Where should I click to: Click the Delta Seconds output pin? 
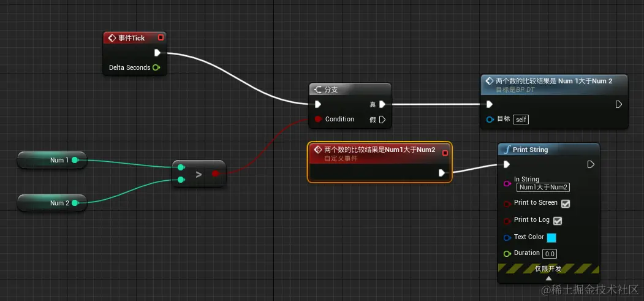156,67
